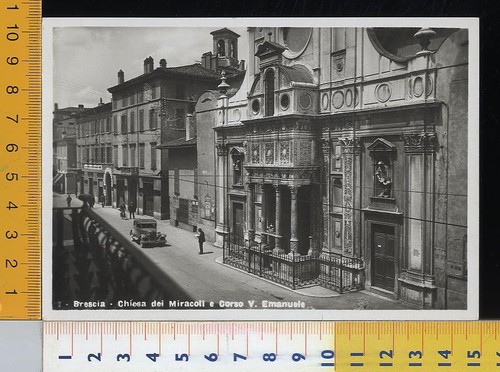
Task: Select the number 13 on the horizontal ruler's yellow section
Action: pyautogui.click(x=415, y=357)
